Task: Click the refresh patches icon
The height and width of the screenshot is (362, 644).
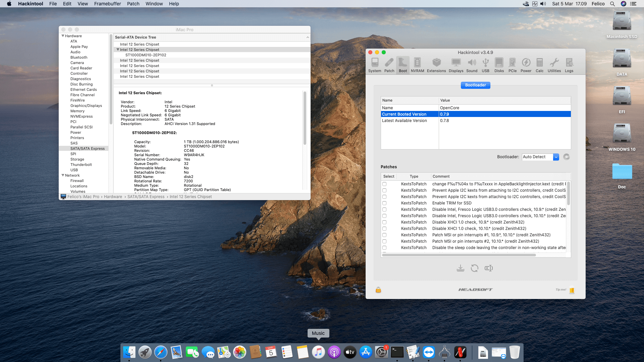Action: (474, 268)
